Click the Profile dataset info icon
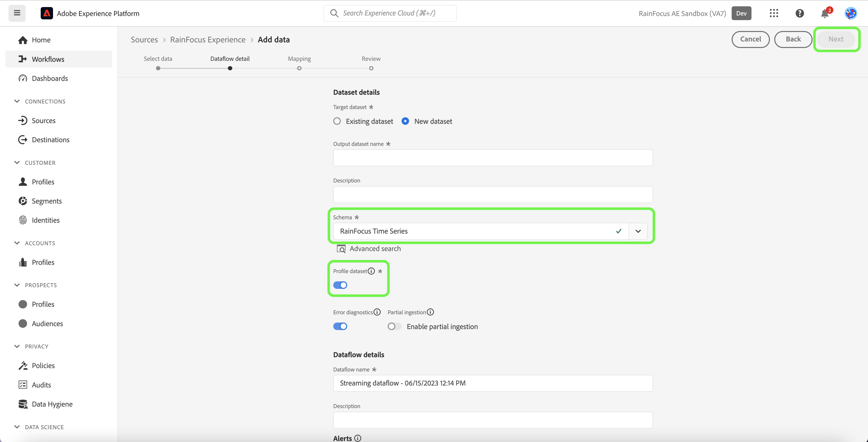This screenshot has height=442, width=868. pyautogui.click(x=371, y=271)
